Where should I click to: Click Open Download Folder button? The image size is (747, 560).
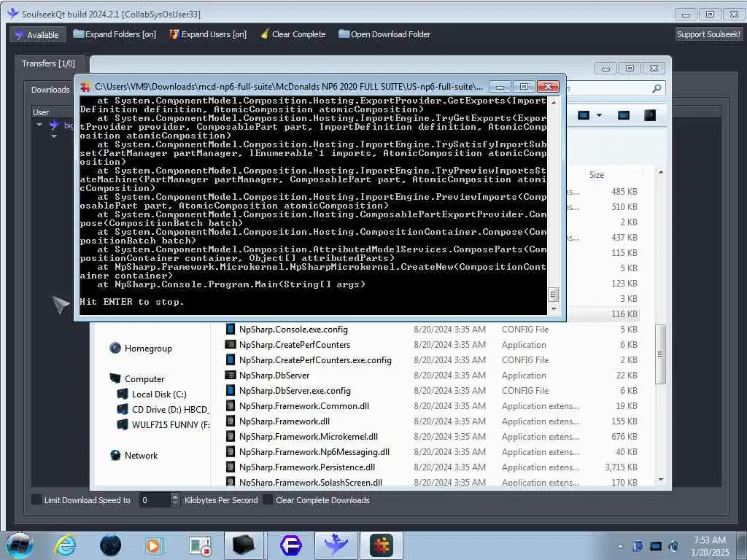tap(384, 34)
